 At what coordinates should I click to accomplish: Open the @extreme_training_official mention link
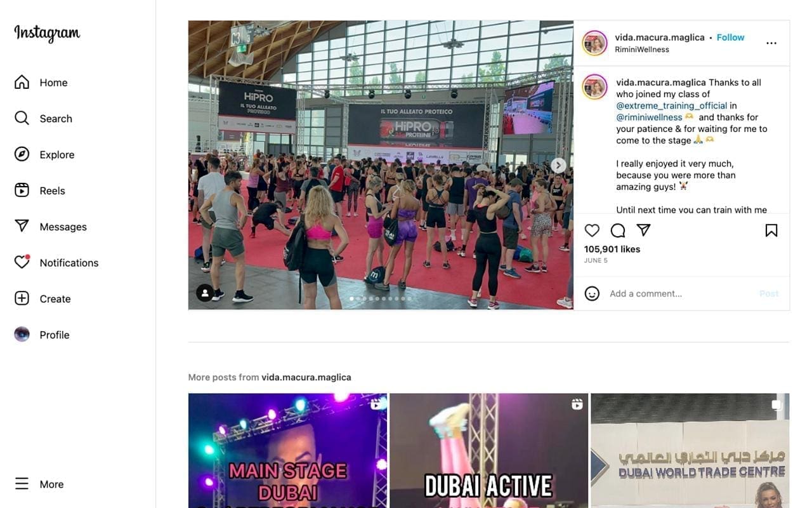coord(671,105)
